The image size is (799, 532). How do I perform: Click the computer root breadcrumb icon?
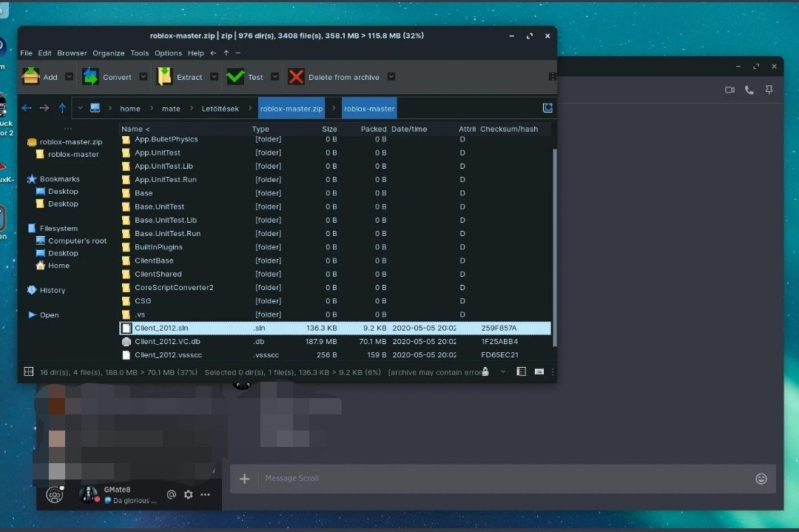click(95, 108)
